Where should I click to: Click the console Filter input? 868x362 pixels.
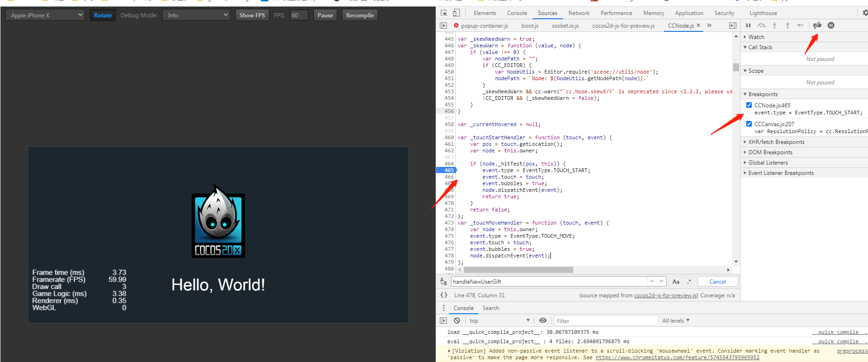pos(606,321)
